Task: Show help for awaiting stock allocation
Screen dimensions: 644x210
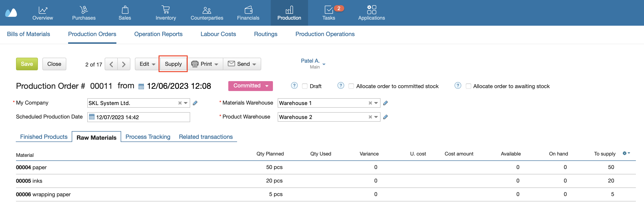Action: (x=458, y=85)
